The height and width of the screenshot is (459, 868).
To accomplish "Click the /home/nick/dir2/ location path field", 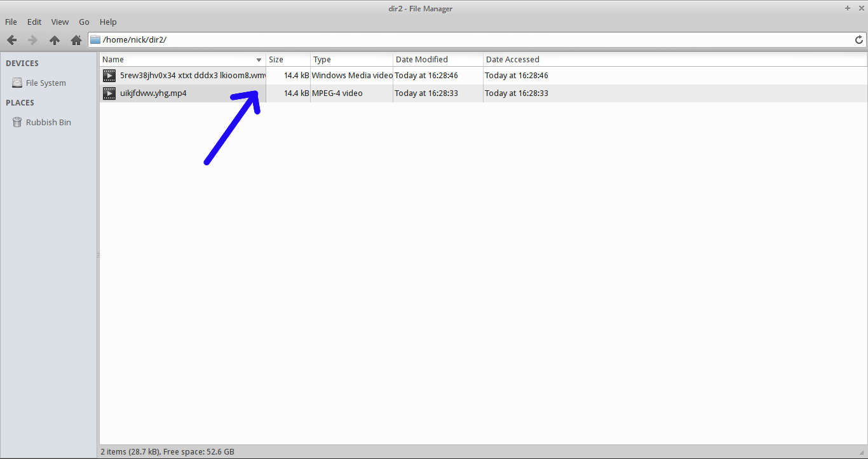I will click(x=470, y=40).
